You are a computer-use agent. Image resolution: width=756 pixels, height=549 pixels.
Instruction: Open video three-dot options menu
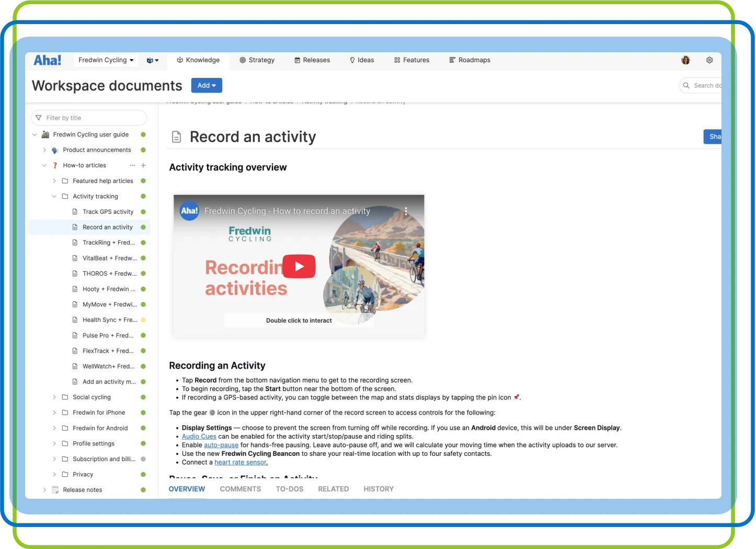(x=406, y=211)
